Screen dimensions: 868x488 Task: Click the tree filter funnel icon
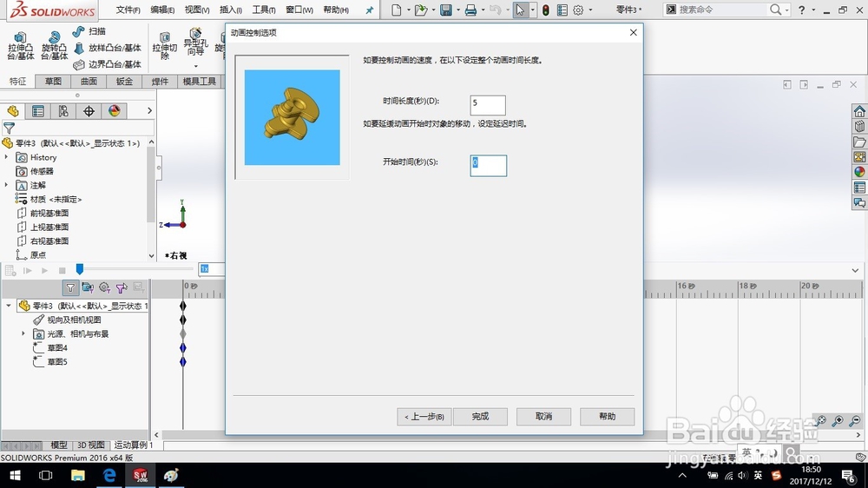9,128
